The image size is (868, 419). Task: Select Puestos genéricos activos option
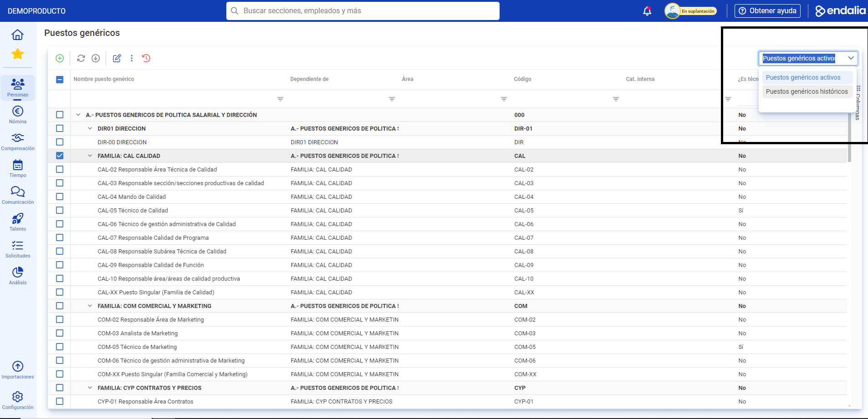click(x=807, y=77)
